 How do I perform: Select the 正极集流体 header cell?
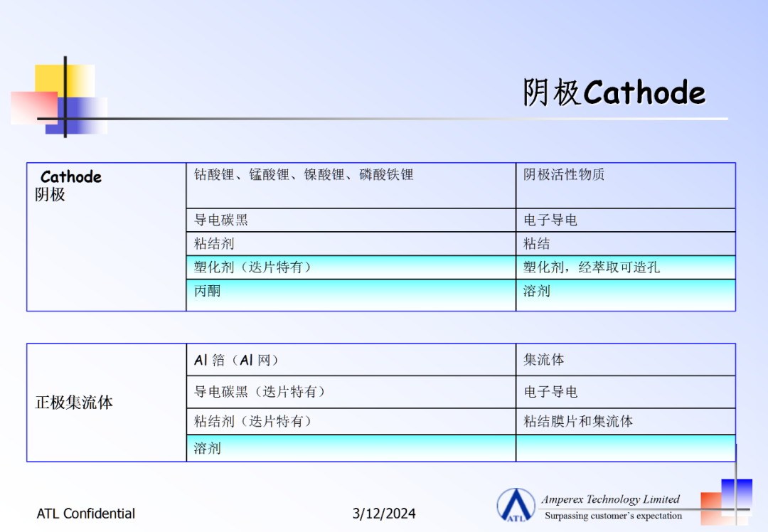coord(107,403)
